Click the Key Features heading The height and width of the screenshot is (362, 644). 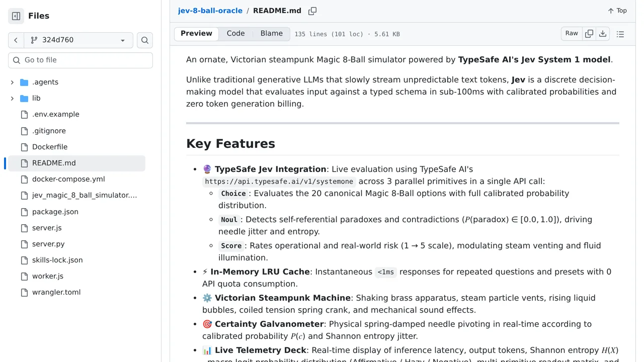click(230, 144)
